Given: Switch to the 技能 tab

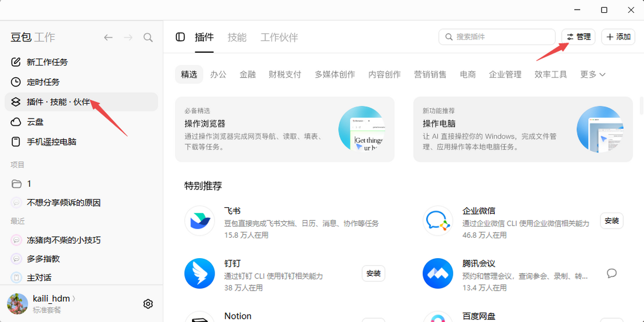Looking at the screenshot, I should (237, 37).
